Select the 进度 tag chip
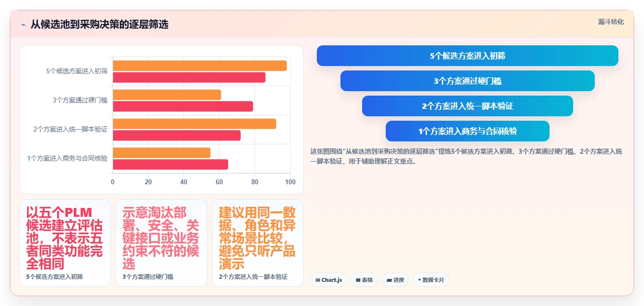This screenshot has height=306, width=644. click(x=395, y=280)
